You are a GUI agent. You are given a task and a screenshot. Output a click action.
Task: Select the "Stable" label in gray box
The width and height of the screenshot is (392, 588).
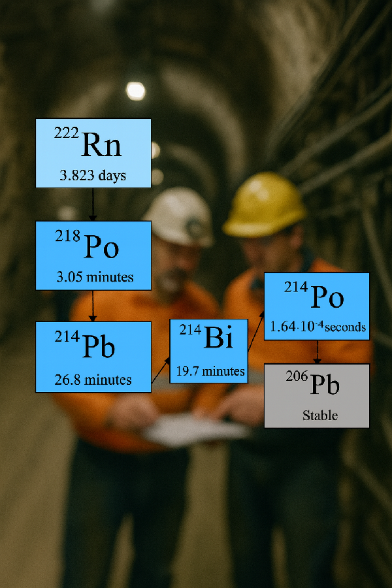[x=320, y=415]
